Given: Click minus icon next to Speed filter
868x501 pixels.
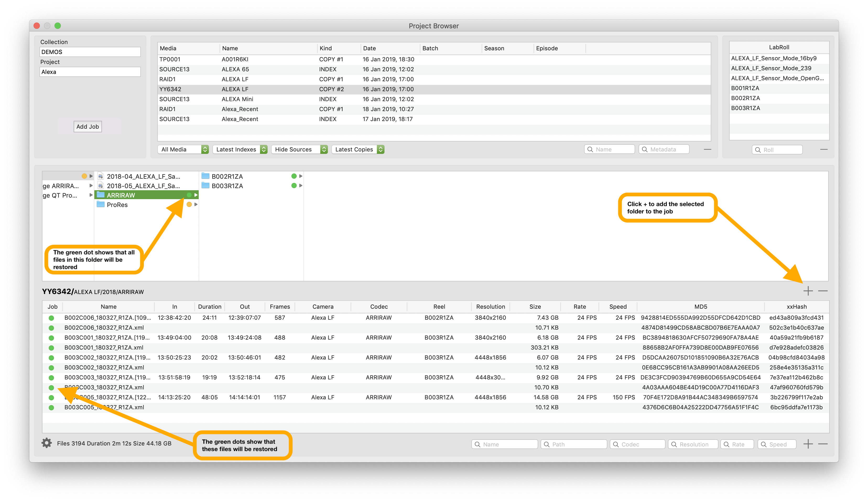Looking at the screenshot, I should (x=823, y=444).
